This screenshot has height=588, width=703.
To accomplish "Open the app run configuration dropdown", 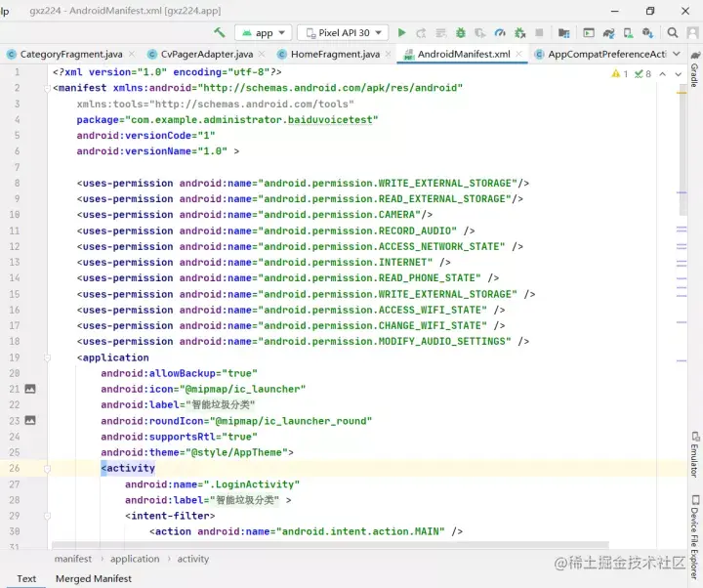I will (x=264, y=33).
